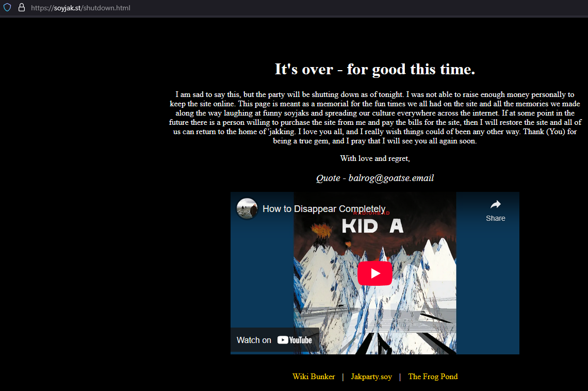Click the shutdown announcement paragraph text
This screenshot has height=391, width=588.
click(375, 118)
